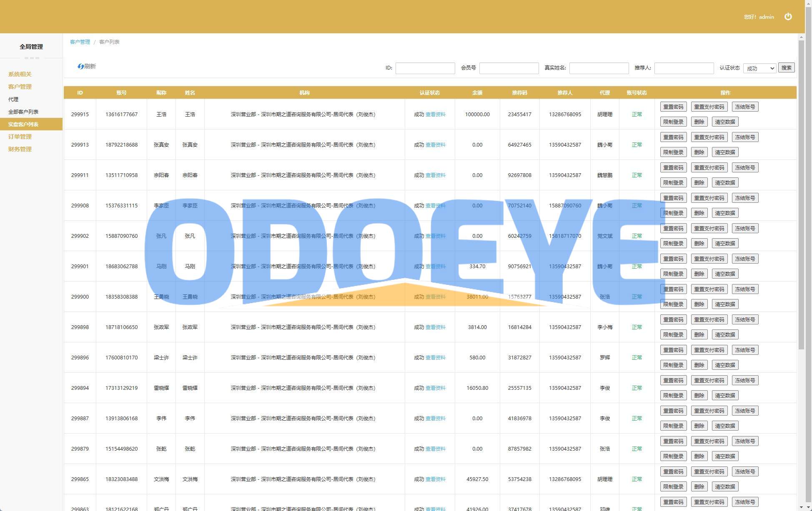Viewport: 812px width, 511px height.
Task: Click the power logout icon
Action: tap(788, 17)
